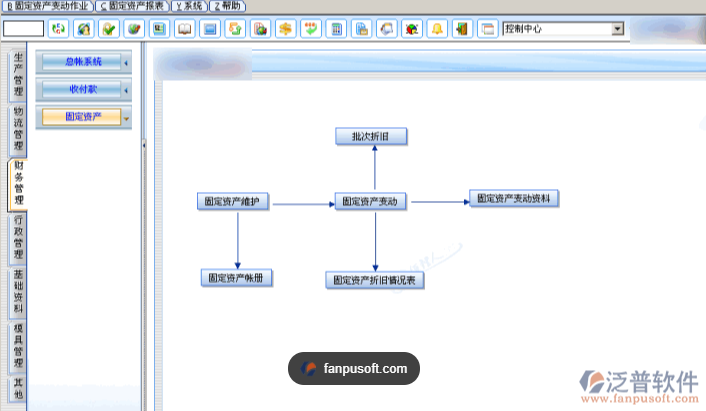Click the sidebar collapse handle on splitter
Screen dimensions: 706x411
point(144,145)
